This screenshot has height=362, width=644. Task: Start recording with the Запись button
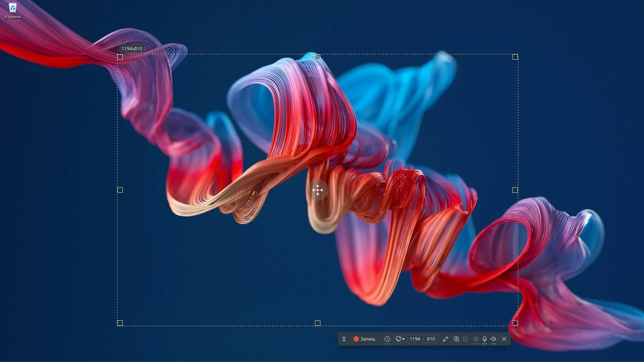[x=364, y=339]
